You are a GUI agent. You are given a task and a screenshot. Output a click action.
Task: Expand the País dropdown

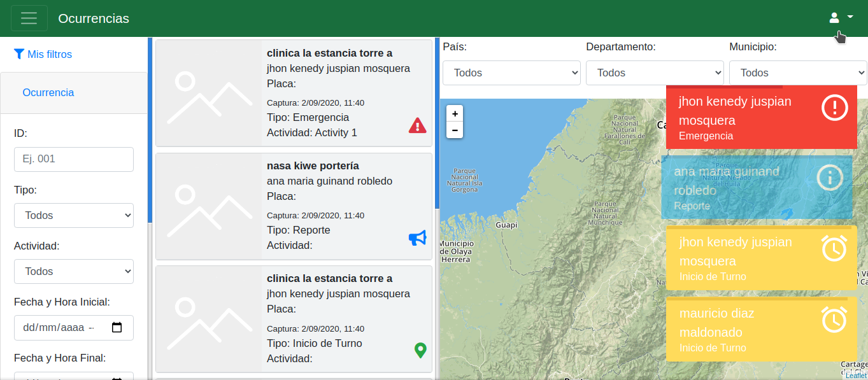(511, 73)
